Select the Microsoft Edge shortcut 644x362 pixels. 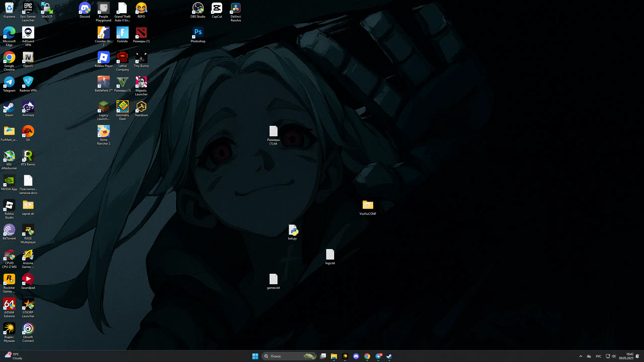coord(9,36)
